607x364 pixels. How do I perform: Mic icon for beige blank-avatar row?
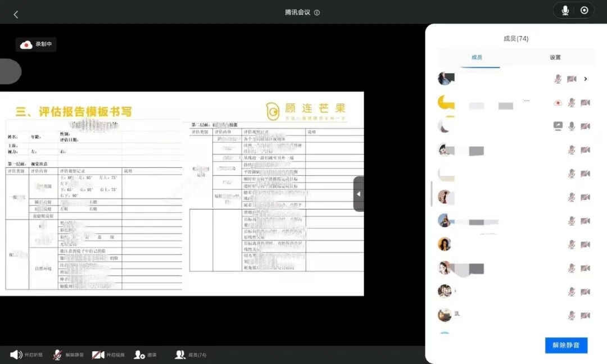coord(572,174)
